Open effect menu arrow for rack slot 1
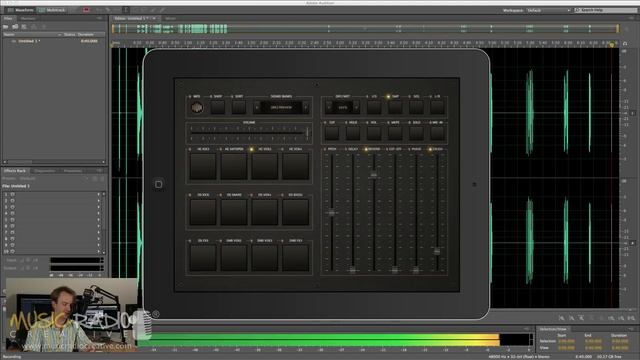 coord(98,195)
